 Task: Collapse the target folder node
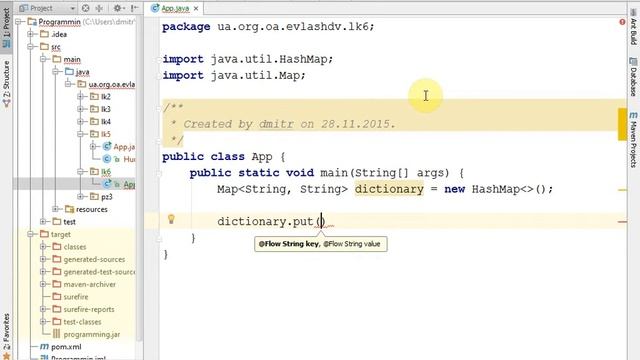click(x=31, y=234)
